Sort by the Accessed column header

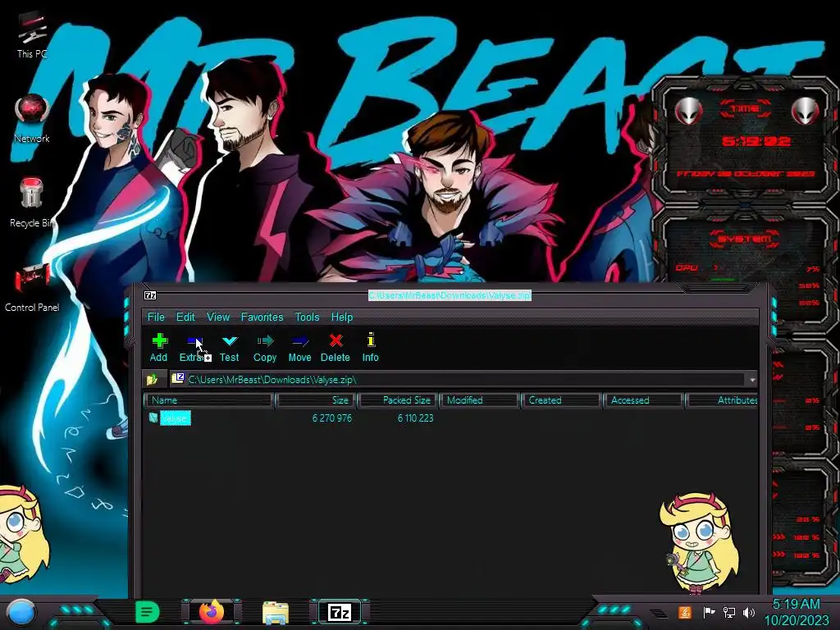point(643,400)
